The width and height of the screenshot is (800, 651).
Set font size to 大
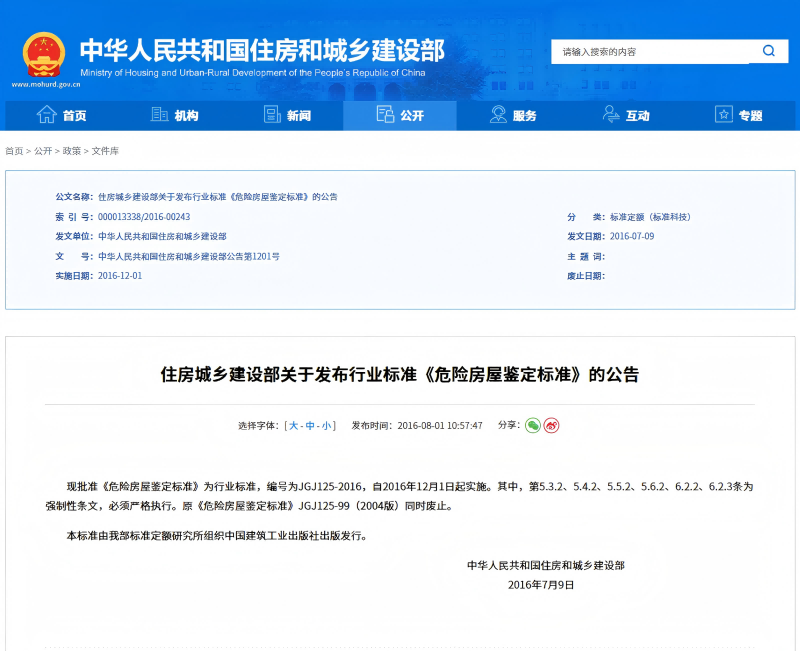293,425
